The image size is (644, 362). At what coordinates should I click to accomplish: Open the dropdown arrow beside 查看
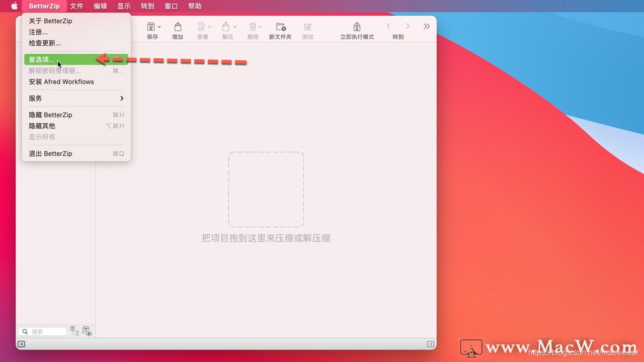click(x=210, y=27)
